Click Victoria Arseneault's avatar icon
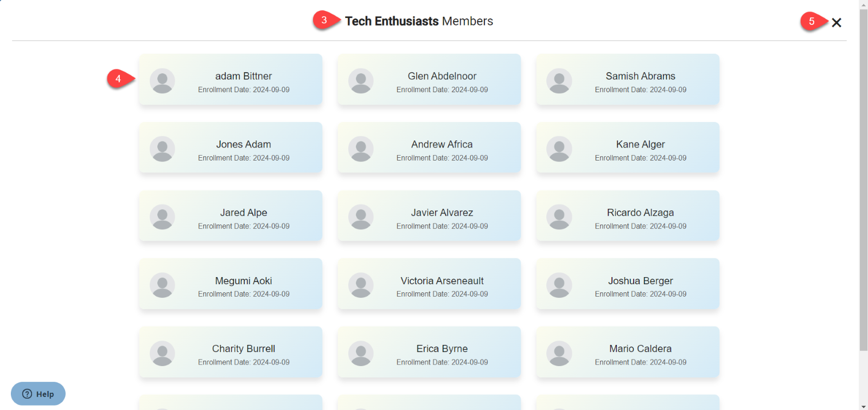 pyautogui.click(x=361, y=285)
